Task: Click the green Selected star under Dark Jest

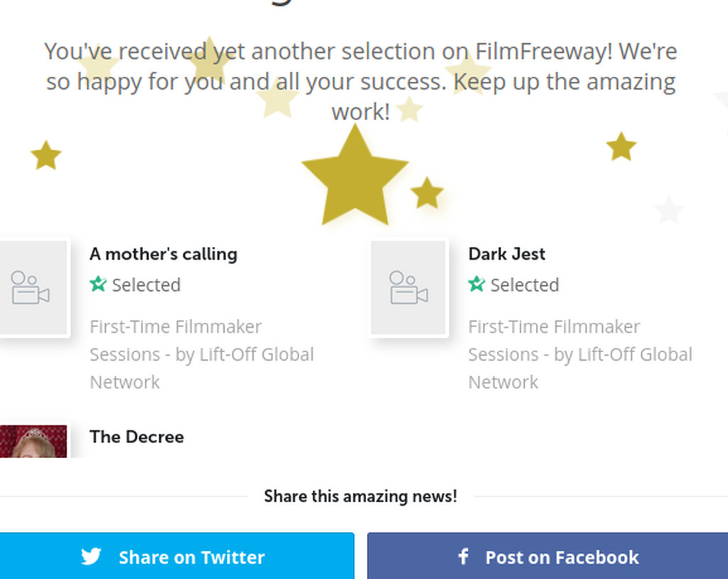Action: (476, 285)
